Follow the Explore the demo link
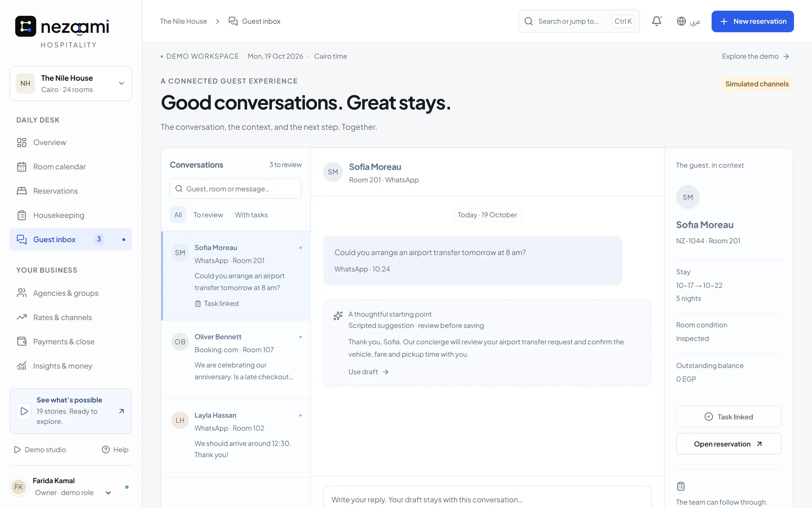This screenshot has width=812, height=508. [755, 56]
